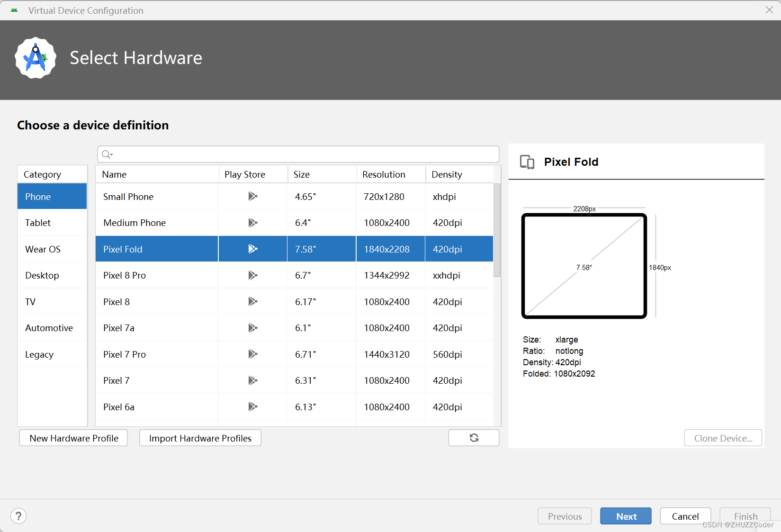This screenshot has width=781, height=532.
Task: Click the Play Store icon for Small Phone
Action: pyautogui.click(x=253, y=196)
